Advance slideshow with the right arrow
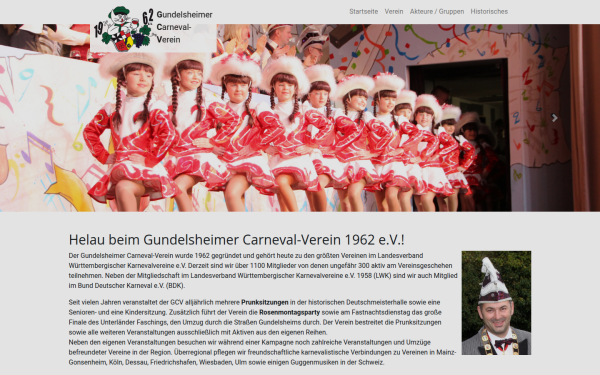The width and height of the screenshot is (600, 375). pos(554,118)
